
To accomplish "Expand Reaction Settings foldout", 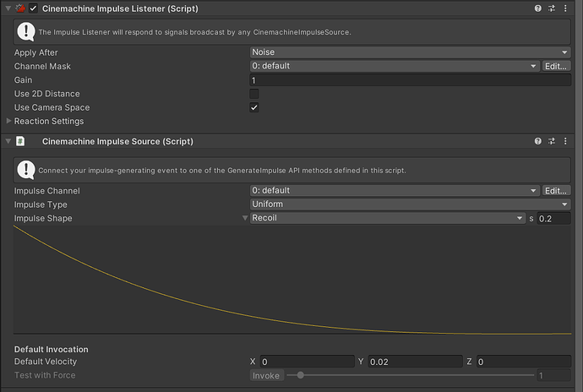I will point(9,122).
